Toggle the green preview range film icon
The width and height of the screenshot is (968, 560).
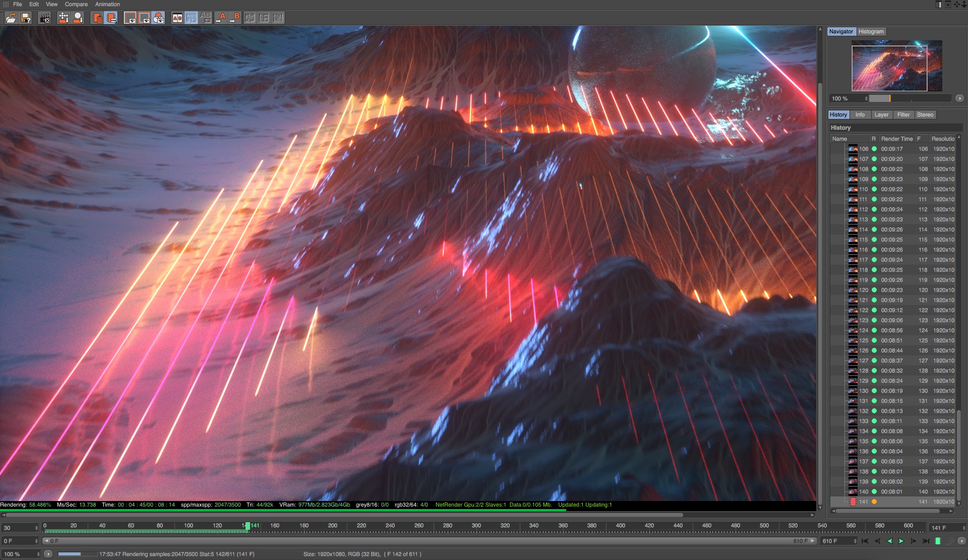coord(938,541)
